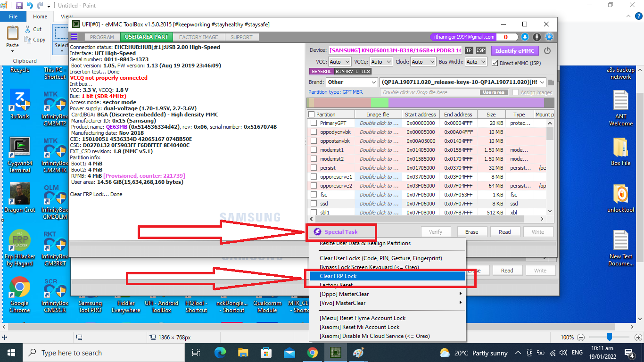This screenshot has height=362, width=644.
Task: Tick the select-all Partition header checkbox
Action: [311, 115]
